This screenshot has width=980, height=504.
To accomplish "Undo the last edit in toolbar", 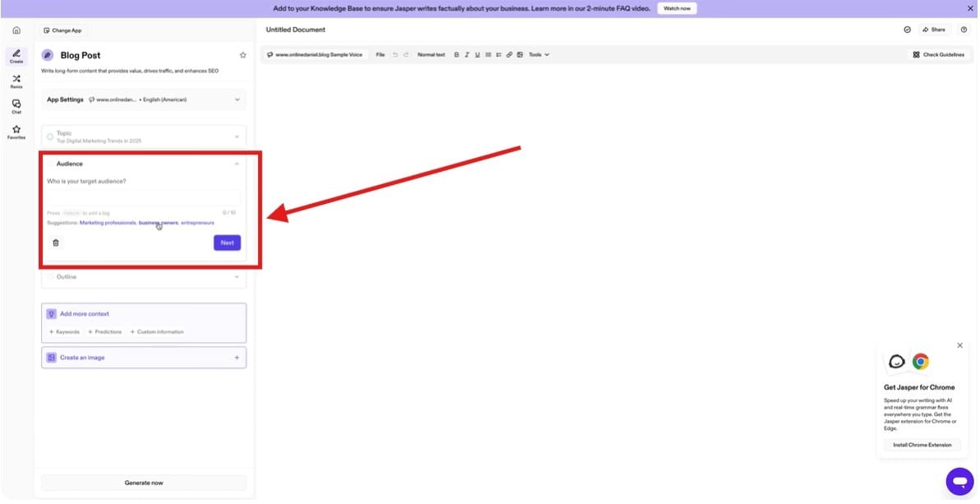I will (395, 54).
